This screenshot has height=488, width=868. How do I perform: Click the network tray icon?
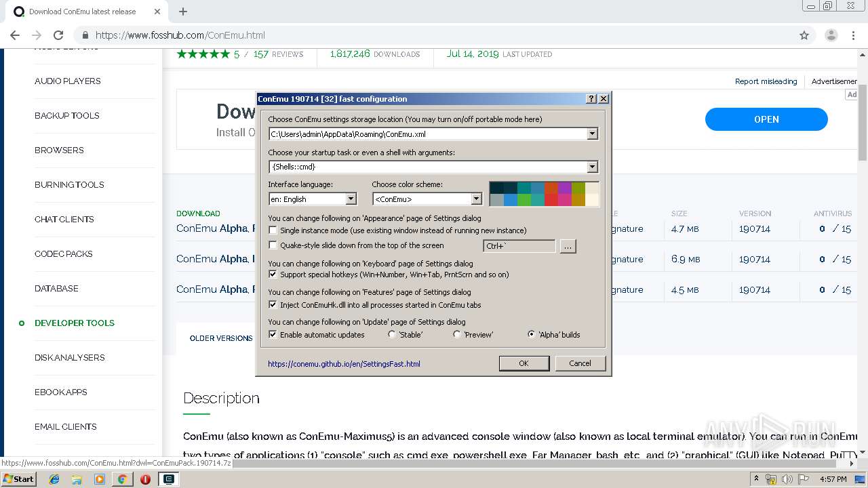[771, 479]
